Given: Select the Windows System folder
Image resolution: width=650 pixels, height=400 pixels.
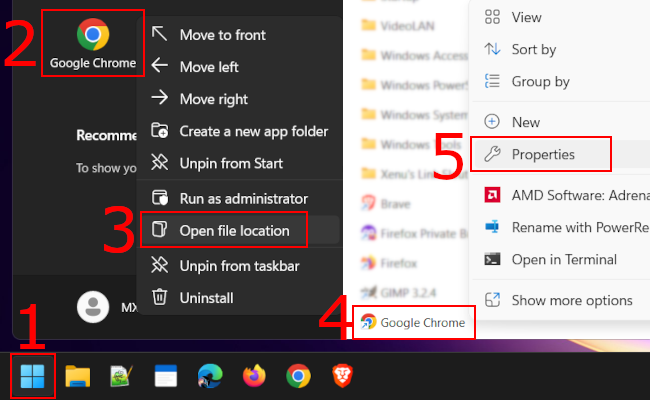Looking at the screenshot, I should pos(414,114).
